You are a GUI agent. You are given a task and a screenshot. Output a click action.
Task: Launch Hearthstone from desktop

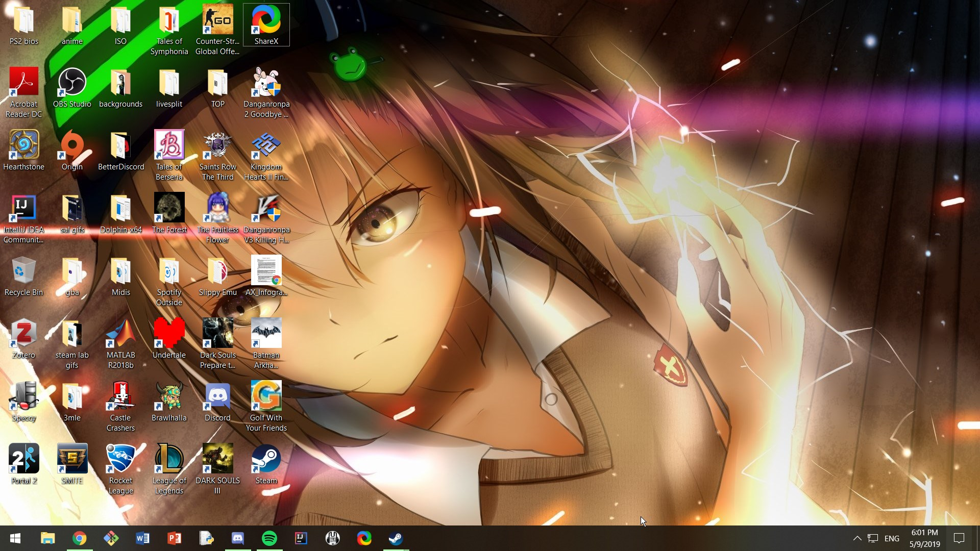coord(24,151)
